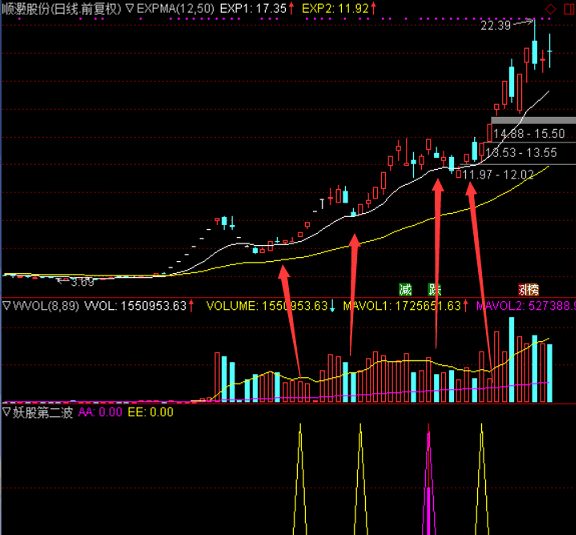This screenshot has width=576, height=535.
Task: Click the brown 涨榜 event marker
Action: (528, 290)
